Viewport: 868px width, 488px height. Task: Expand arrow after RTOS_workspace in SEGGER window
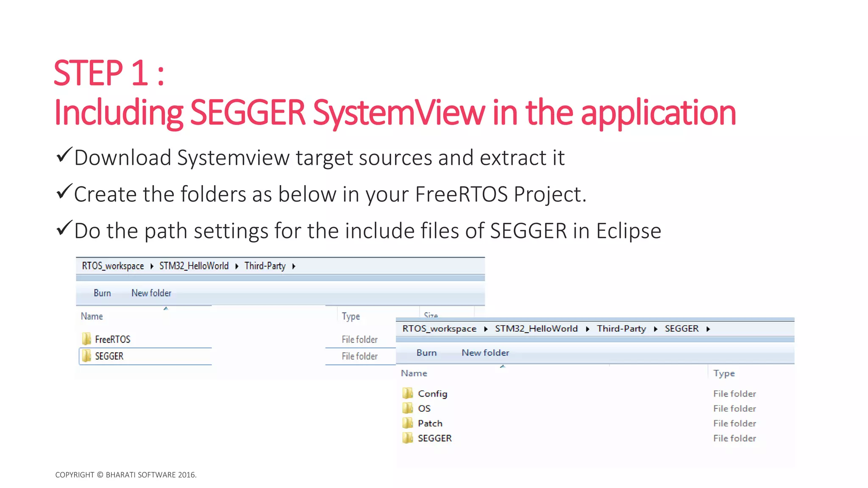[x=486, y=329]
